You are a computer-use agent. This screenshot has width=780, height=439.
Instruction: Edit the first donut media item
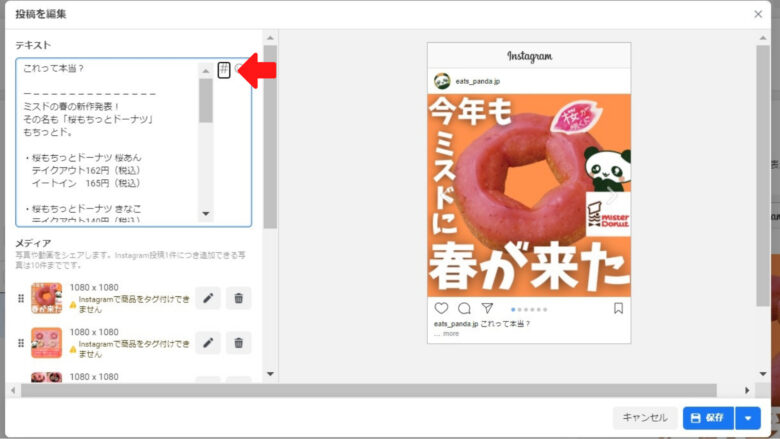tap(208, 298)
